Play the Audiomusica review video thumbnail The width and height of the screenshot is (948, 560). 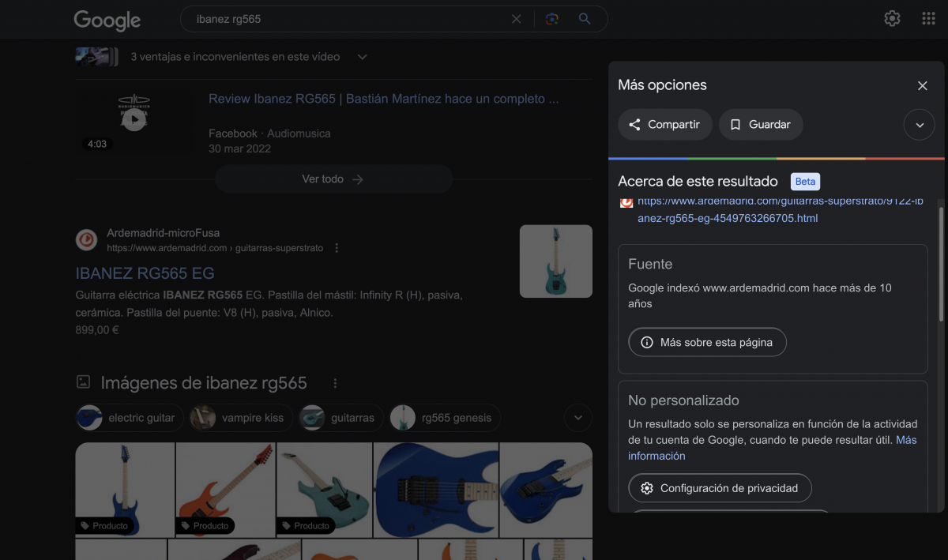(134, 119)
